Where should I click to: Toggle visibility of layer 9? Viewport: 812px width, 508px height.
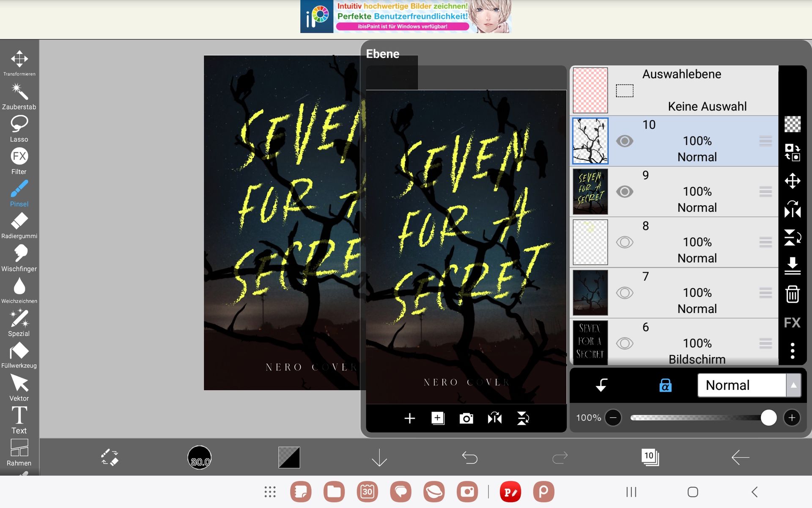point(625,192)
